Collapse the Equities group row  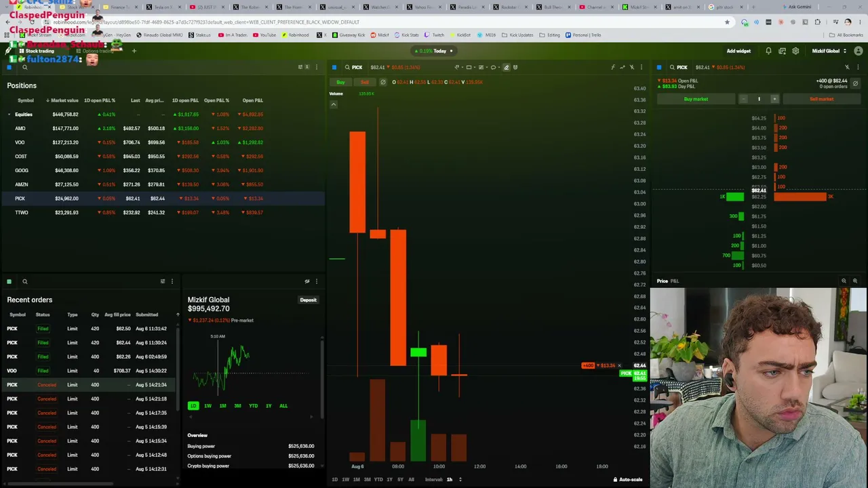(x=9, y=115)
